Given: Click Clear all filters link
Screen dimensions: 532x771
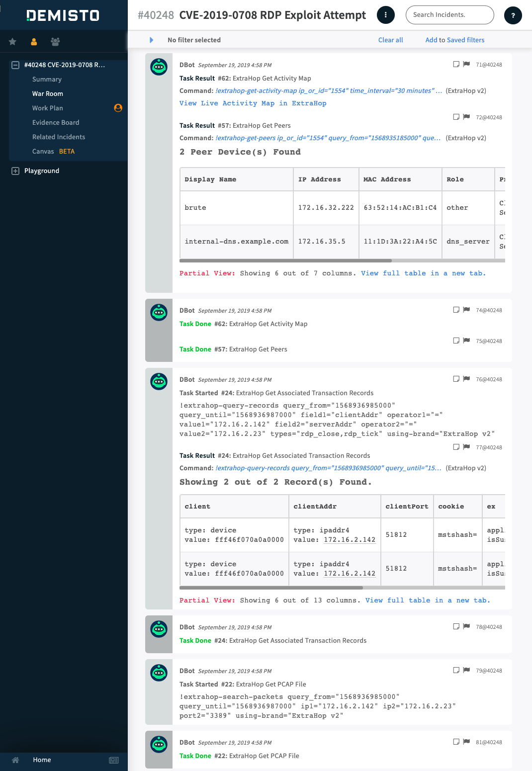Looking at the screenshot, I should tap(391, 40).
